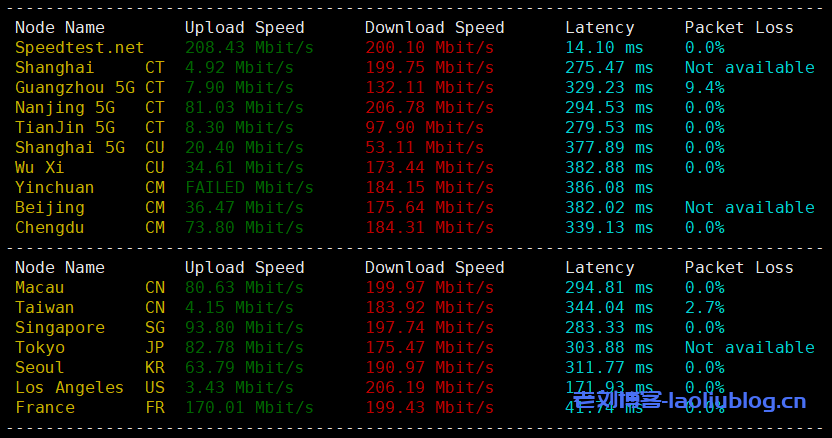Select the Nanjing 5G download speed 206.78
Screen dimensions: 832x438
pyautogui.click(x=429, y=108)
